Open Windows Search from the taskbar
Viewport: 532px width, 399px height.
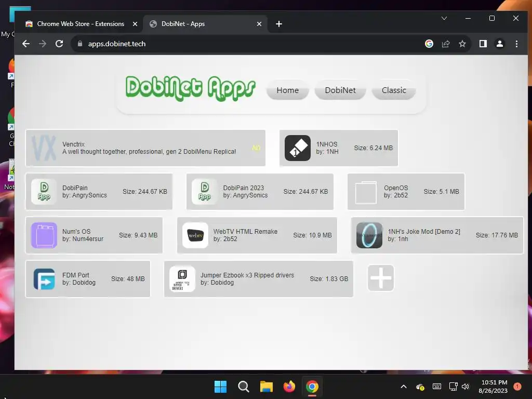(x=243, y=387)
